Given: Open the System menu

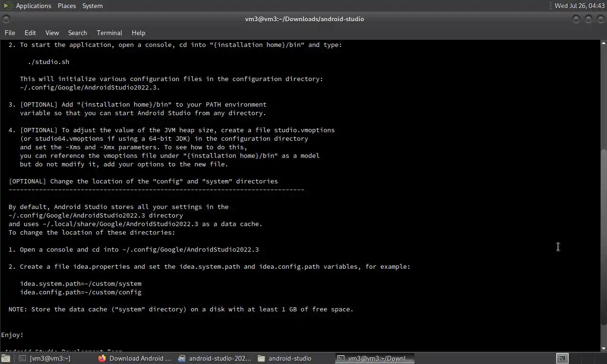Looking at the screenshot, I should point(92,6).
